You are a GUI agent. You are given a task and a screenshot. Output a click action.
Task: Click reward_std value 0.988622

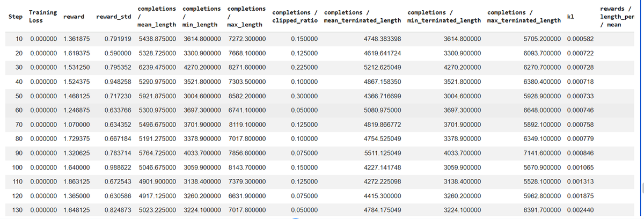pyautogui.click(x=118, y=167)
